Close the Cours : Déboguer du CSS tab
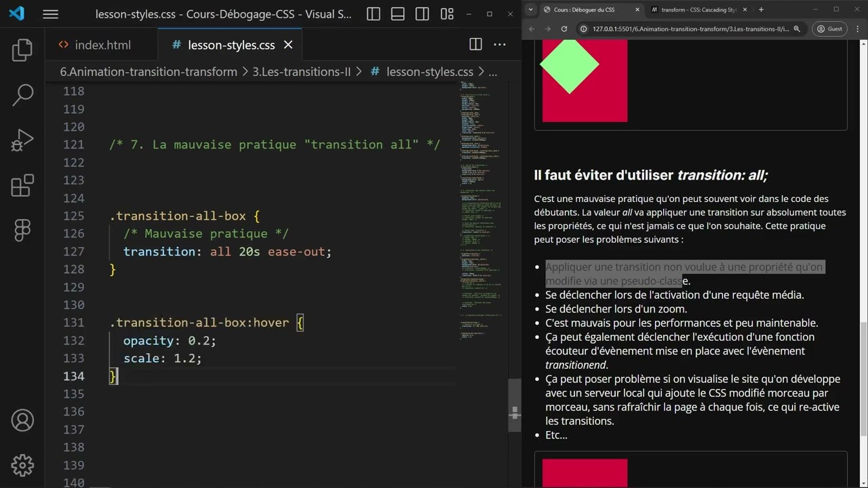 click(637, 9)
